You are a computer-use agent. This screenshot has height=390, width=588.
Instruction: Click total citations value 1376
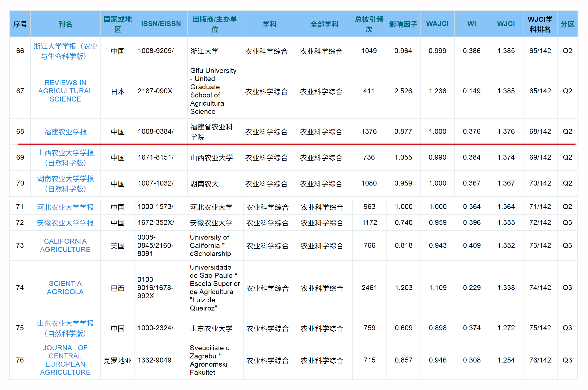pyautogui.click(x=369, y=131)
